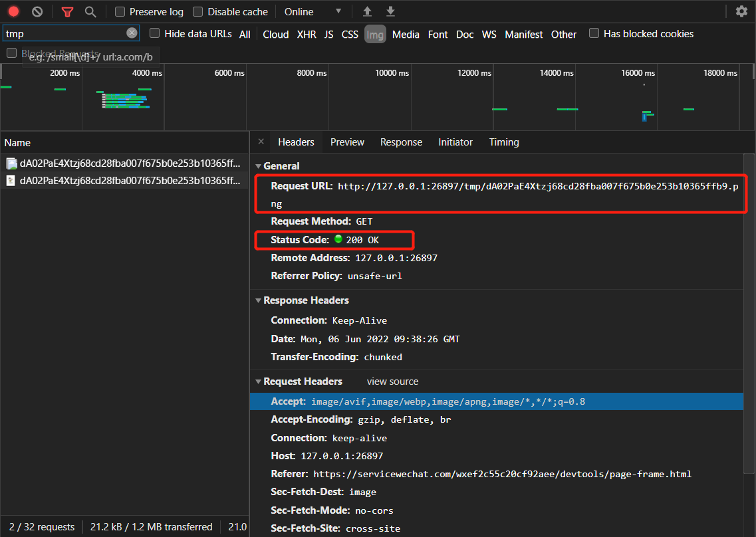Filter requests by Media

click(406, 34)
